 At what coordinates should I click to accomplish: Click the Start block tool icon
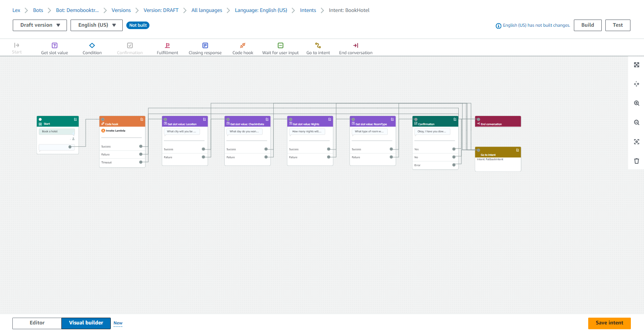[x=17, y=45]
